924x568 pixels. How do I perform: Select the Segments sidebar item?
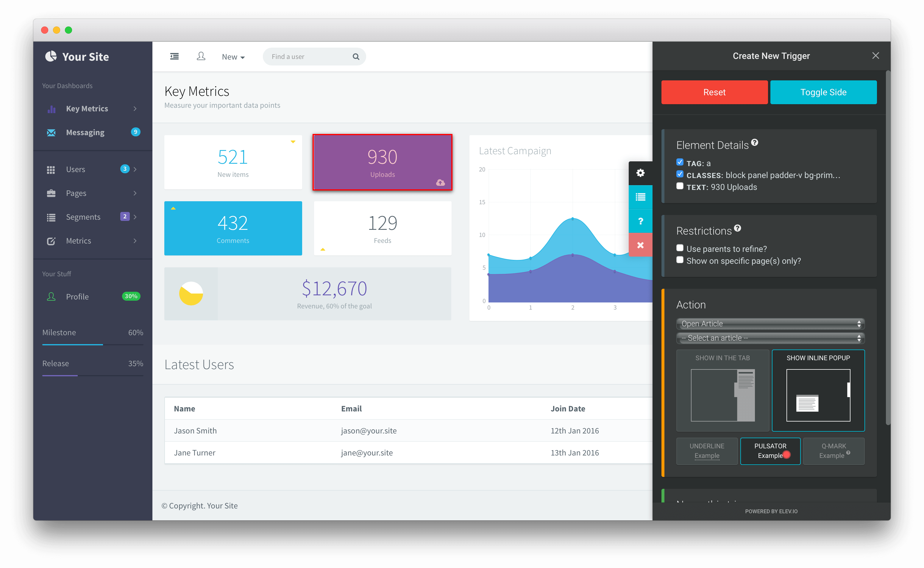coord(83,217)
